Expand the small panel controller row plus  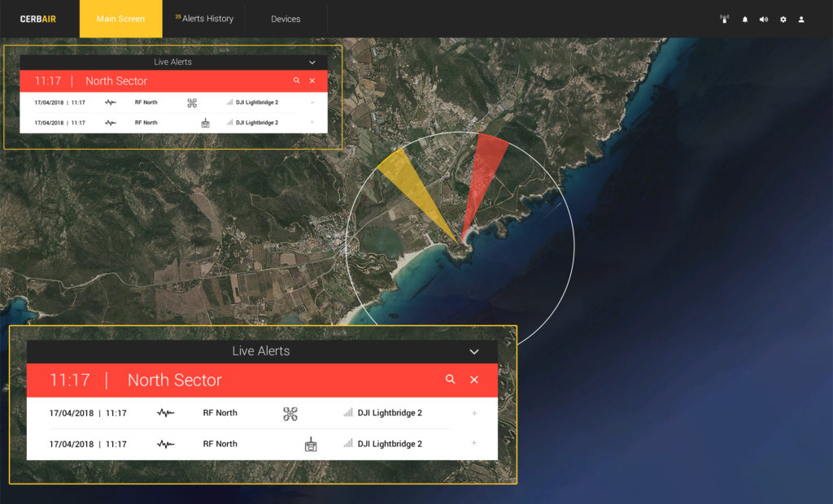pyautogui.click(x=312, y=122)
